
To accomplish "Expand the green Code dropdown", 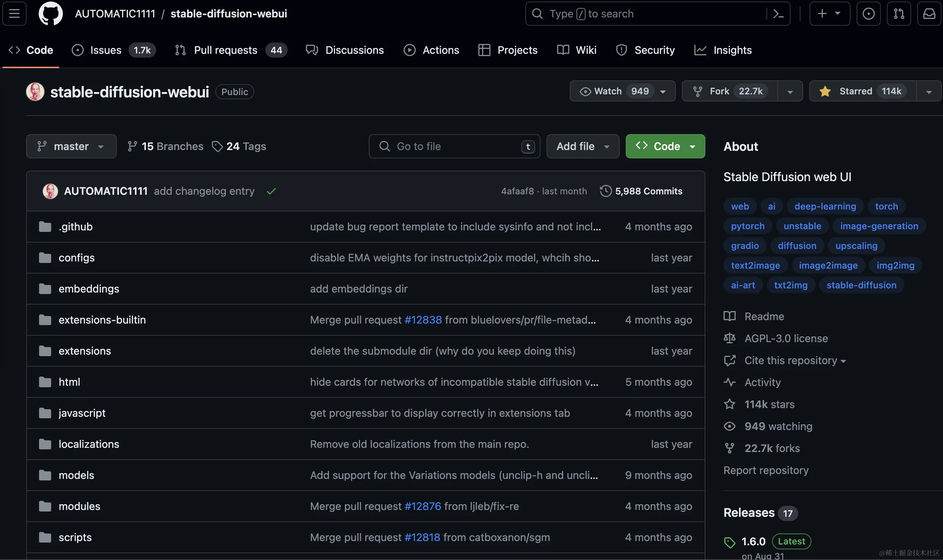I will pyautogui.click(x=665, y=146).
